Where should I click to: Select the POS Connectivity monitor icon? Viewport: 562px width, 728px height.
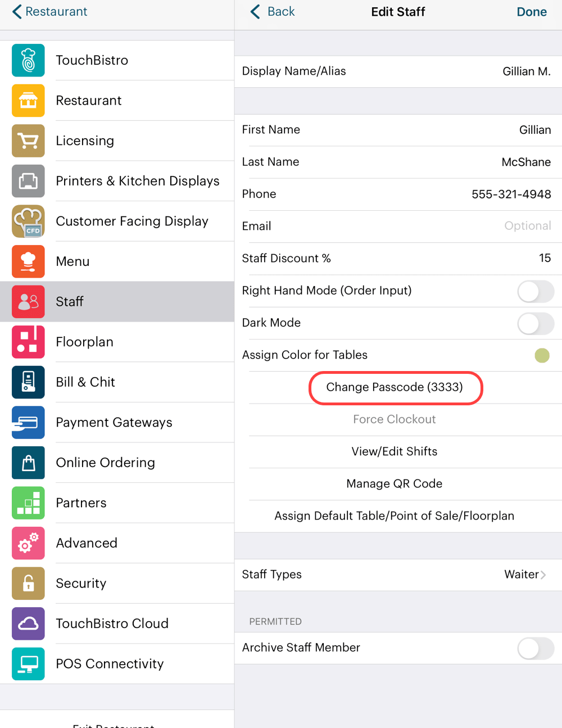coord(28,664)
